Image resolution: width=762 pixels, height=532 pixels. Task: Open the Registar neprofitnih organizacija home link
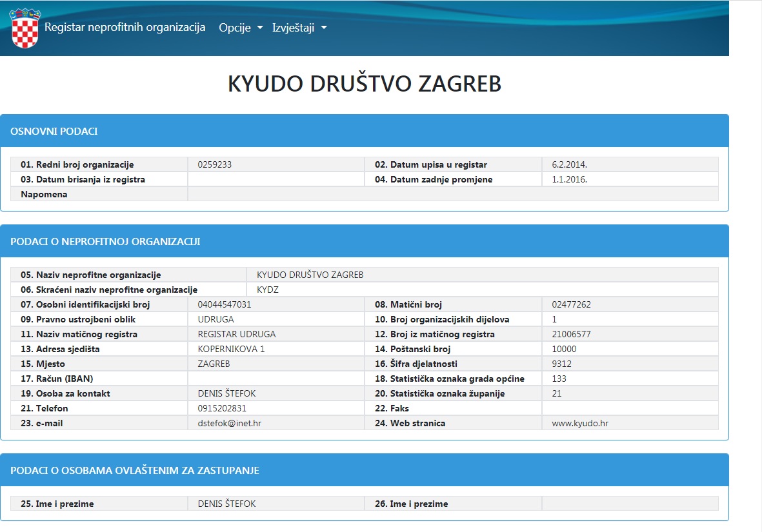point(125,28)
